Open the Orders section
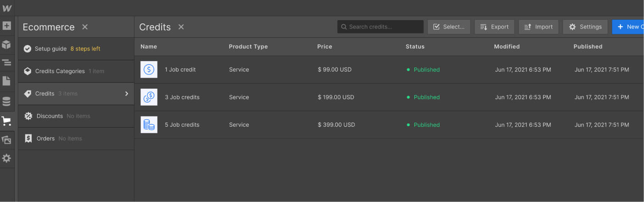This screenshot has width=644, height=202. [45, 139]
